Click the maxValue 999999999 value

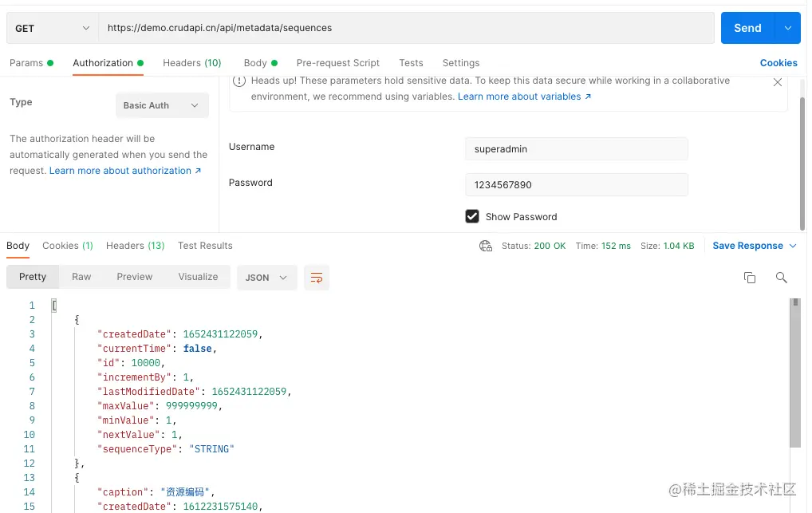click(x=191, y=406)
